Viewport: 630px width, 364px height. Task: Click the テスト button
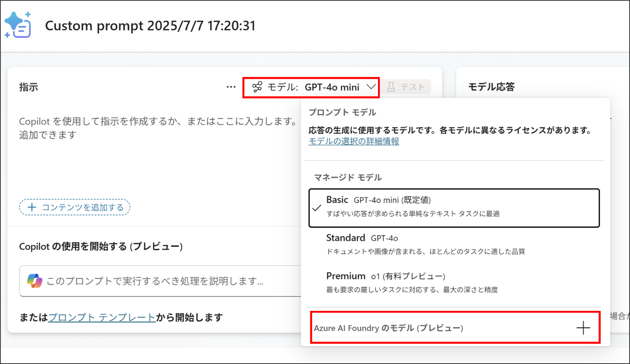405,87
